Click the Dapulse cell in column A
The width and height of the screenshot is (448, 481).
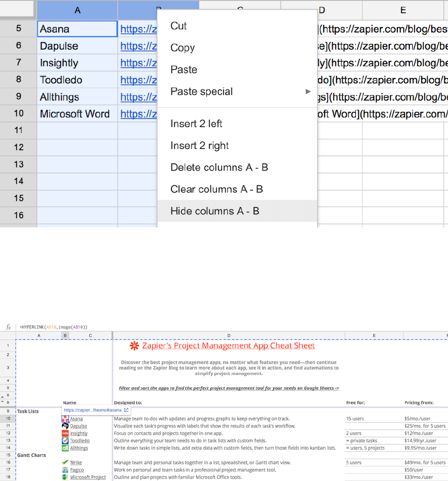pos(77,46)
